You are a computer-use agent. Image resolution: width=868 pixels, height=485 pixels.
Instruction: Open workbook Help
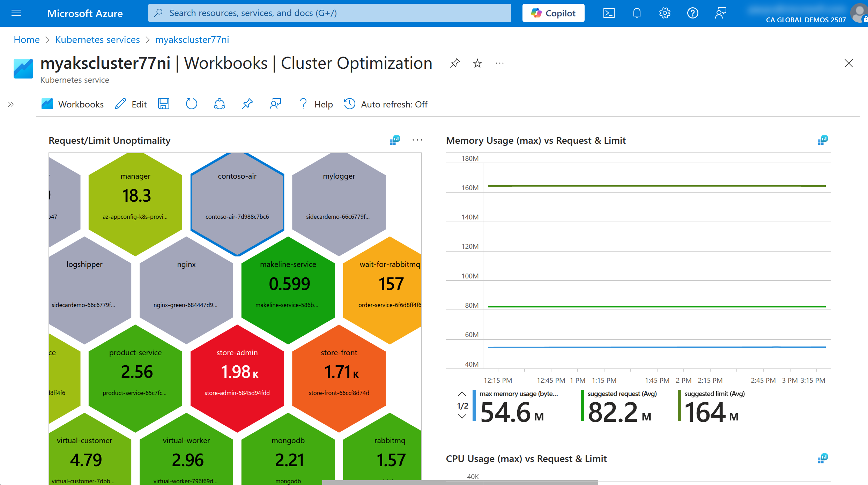316,104
